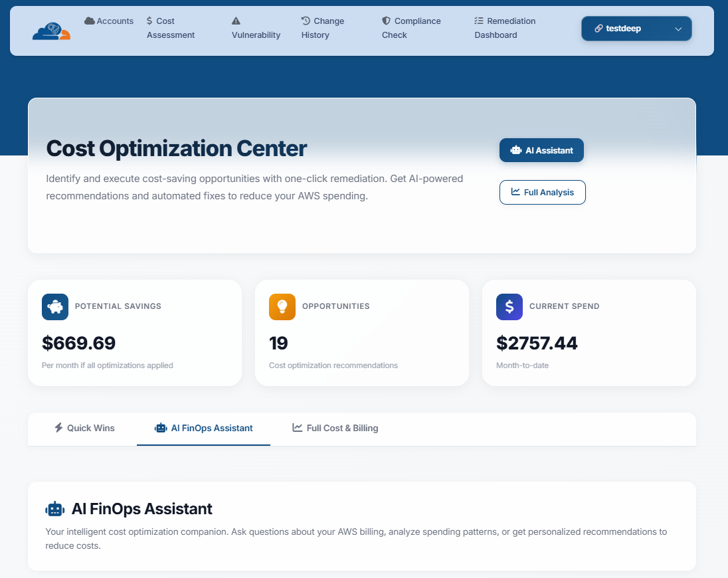Click 'Cost optimization recommendations' caption
The width and height of the screenshot is (728, 578).
[333, 365]
